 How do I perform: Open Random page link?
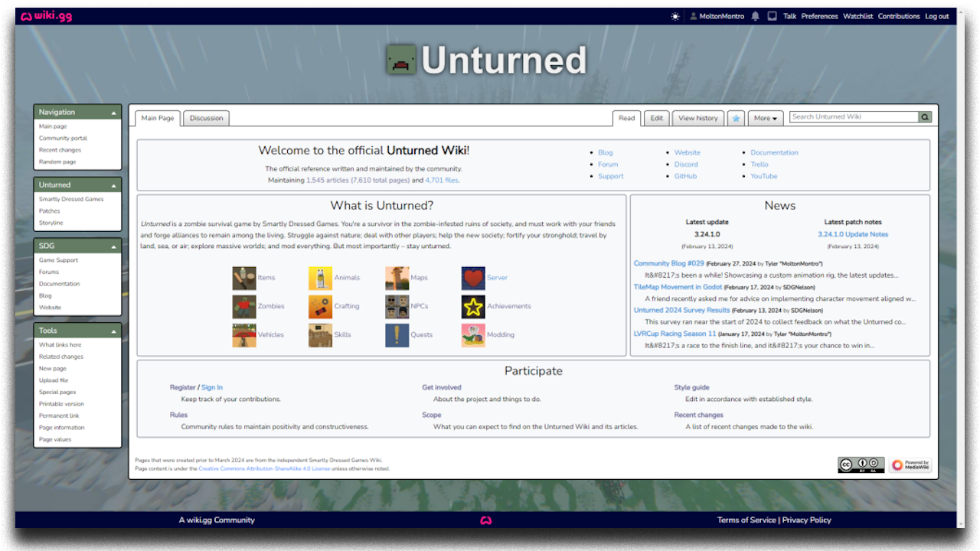57,162
